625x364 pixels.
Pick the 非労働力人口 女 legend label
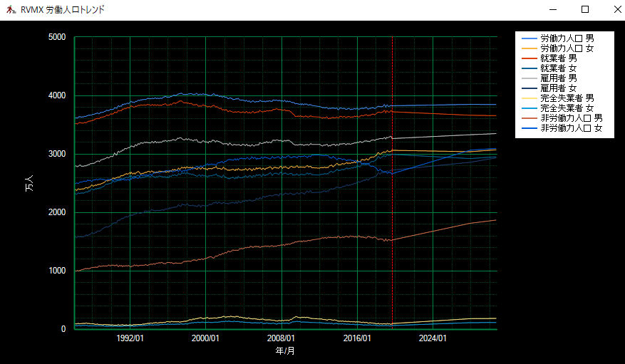click(x=572, y=128)
